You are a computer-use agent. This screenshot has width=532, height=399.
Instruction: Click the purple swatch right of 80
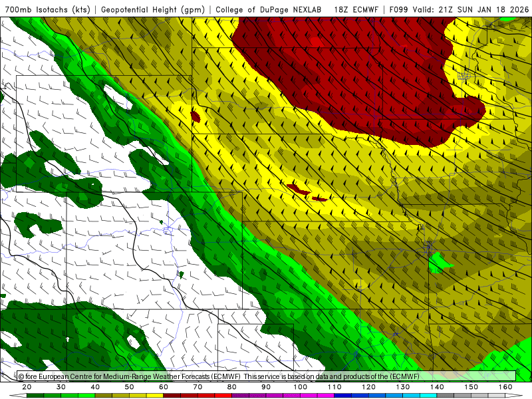240,396
